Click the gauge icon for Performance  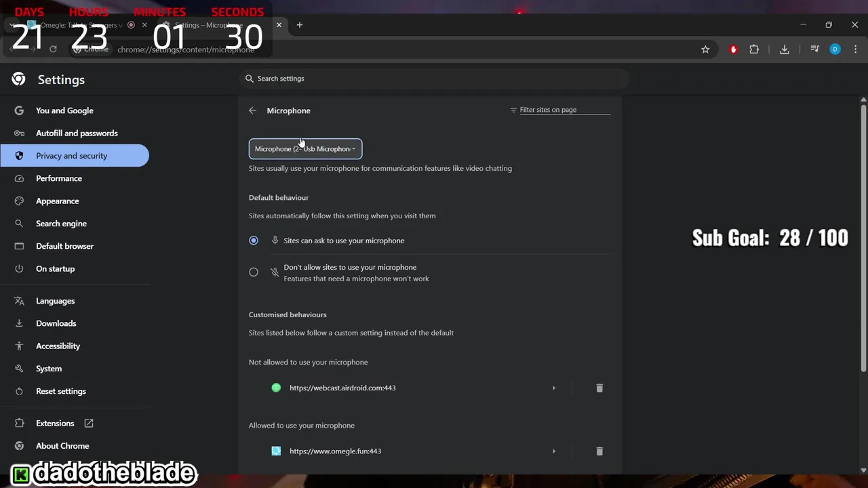point(19,178)
